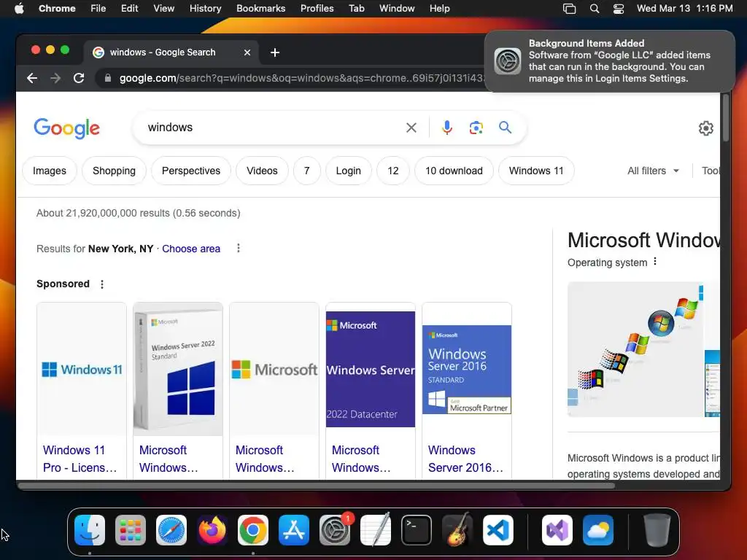The width and height of the screenshot is (747, 560).
Task: Expand the All filters dropdown
Action: coord(653,171)
